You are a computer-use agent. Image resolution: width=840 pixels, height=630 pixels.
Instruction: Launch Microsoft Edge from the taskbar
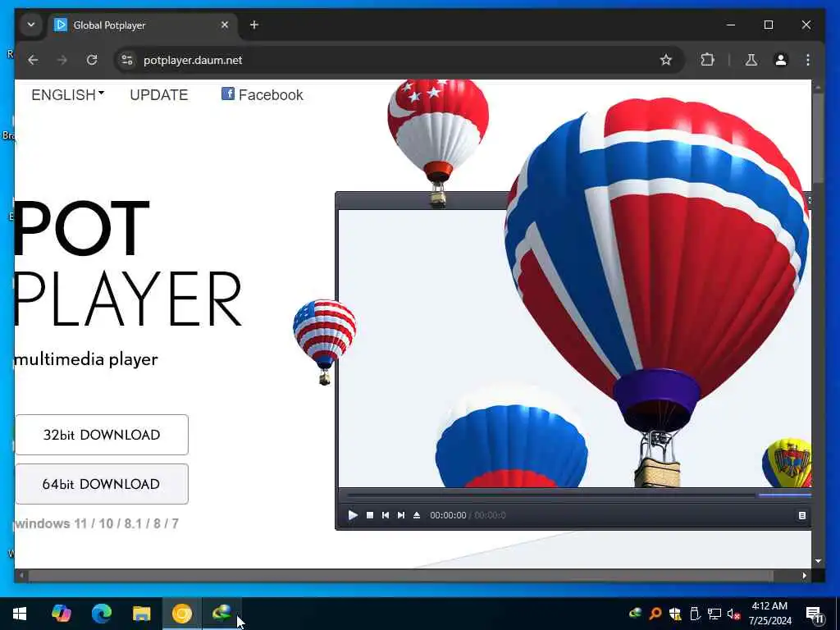(x=101, y=614)
